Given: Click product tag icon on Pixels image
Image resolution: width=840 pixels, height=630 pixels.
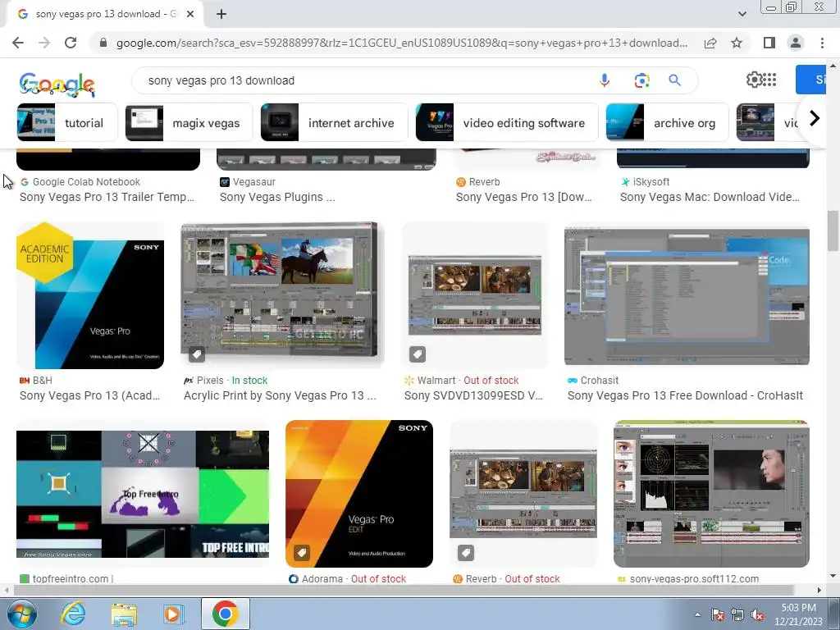Looking at the screenshot, I should click(x=197, y=354).
